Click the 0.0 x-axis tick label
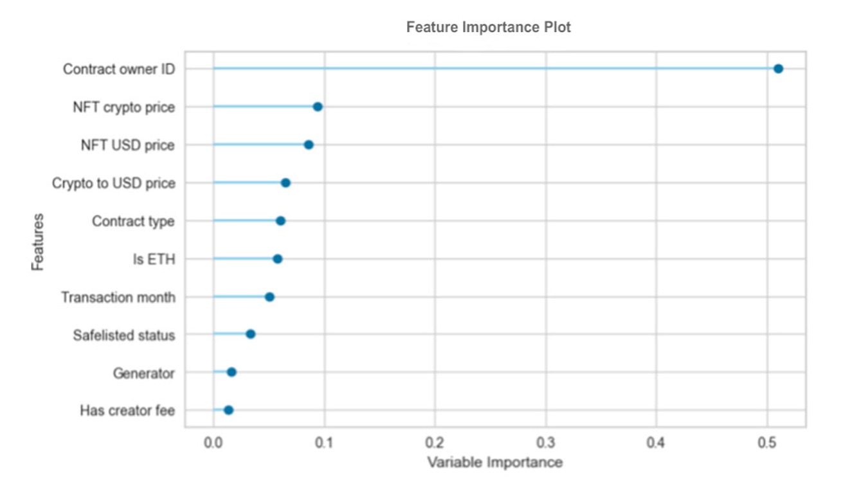The image size is (868, 482). point(213,443)
